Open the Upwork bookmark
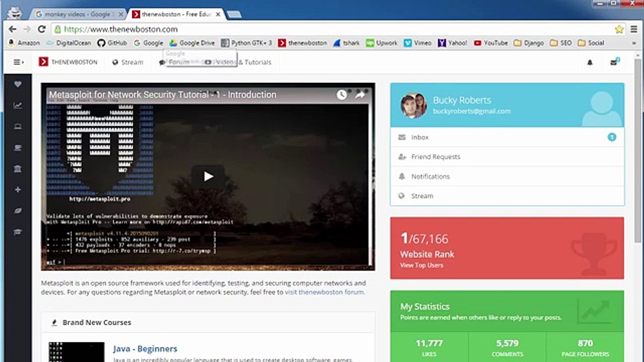Image resolution: width=644 pixels, height=362 pixels. pos(382,43)
